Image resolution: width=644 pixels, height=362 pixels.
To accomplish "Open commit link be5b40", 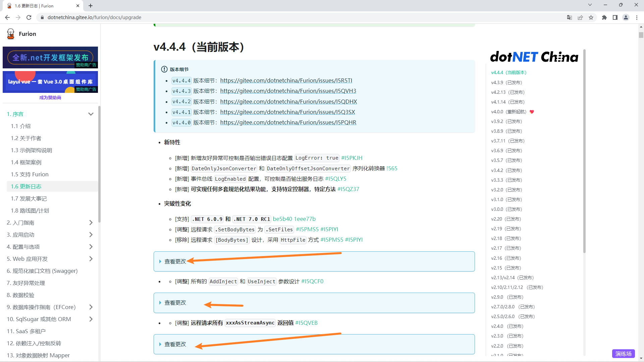I will coord(282,219).
